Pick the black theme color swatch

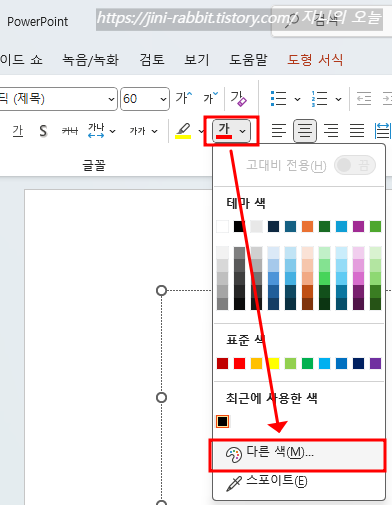click(239, 226)
